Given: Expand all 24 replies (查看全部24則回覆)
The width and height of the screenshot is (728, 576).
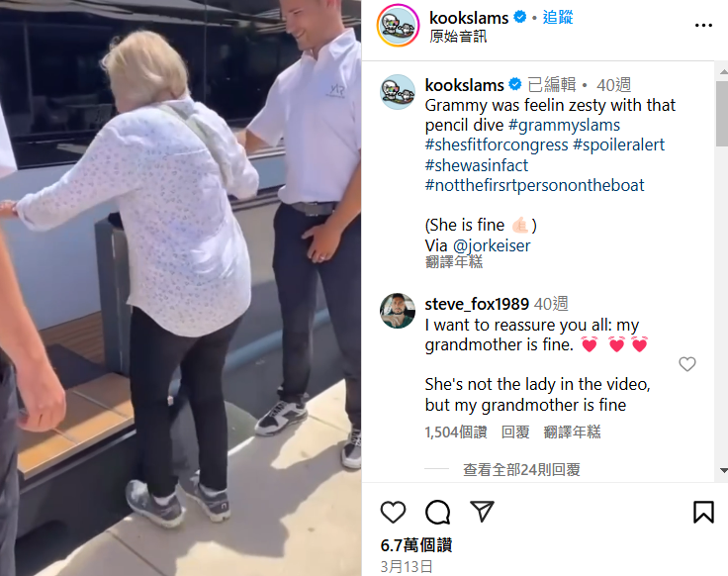Looking at the screenshot, I should tap(521, 470).
